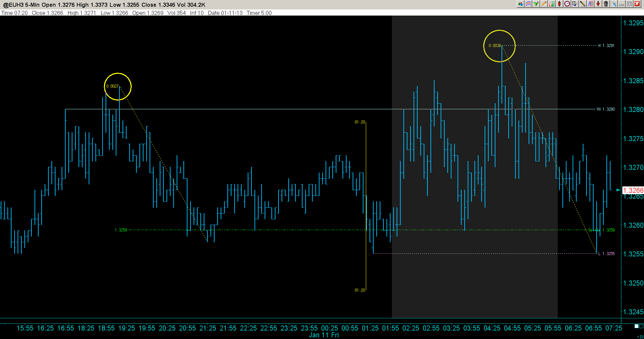
Task: Click the 1.3260 price axis label
Action: (633, 225)
